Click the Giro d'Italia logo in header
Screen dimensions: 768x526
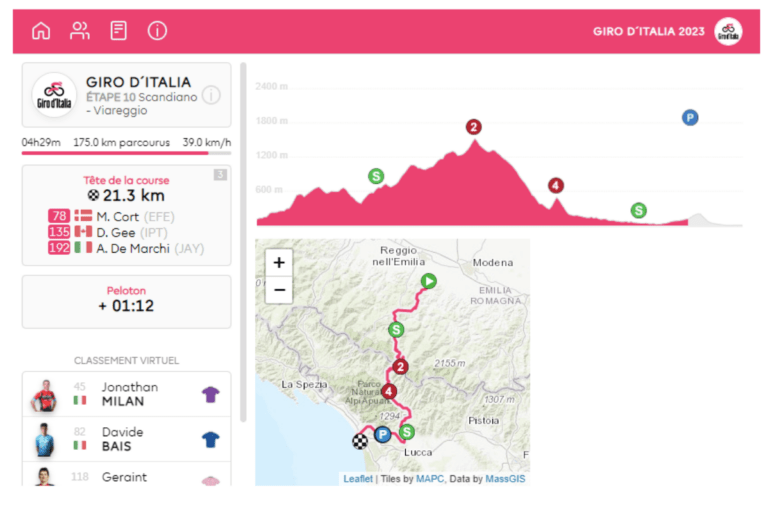click(x=728, y=31)
